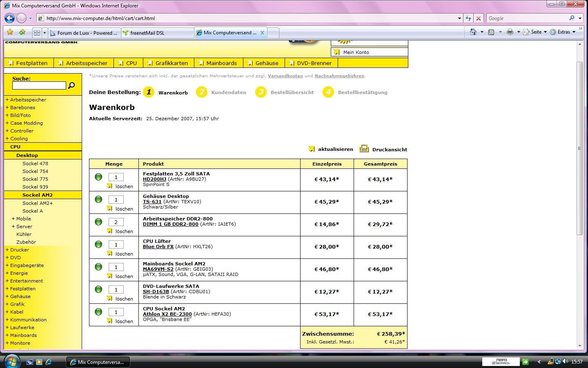Click the browser Back arrow button
Screen dimensions: 588x368
pos(10,18)
